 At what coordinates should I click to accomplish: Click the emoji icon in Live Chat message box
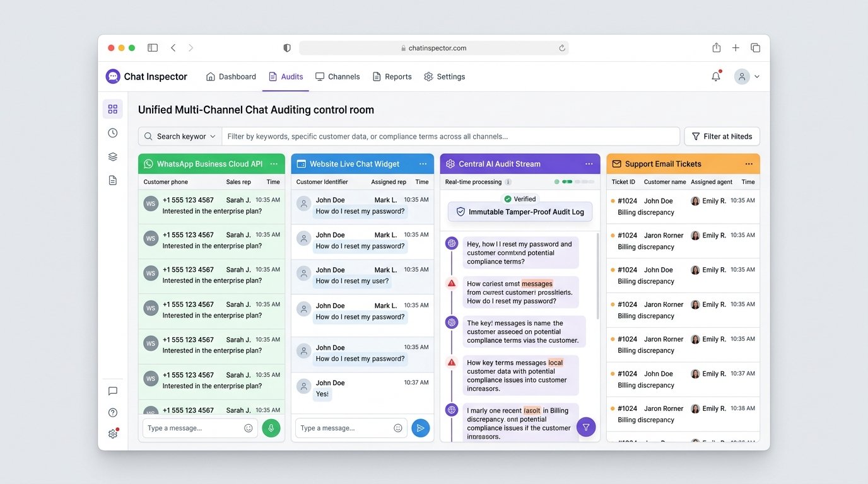point(398,428)
